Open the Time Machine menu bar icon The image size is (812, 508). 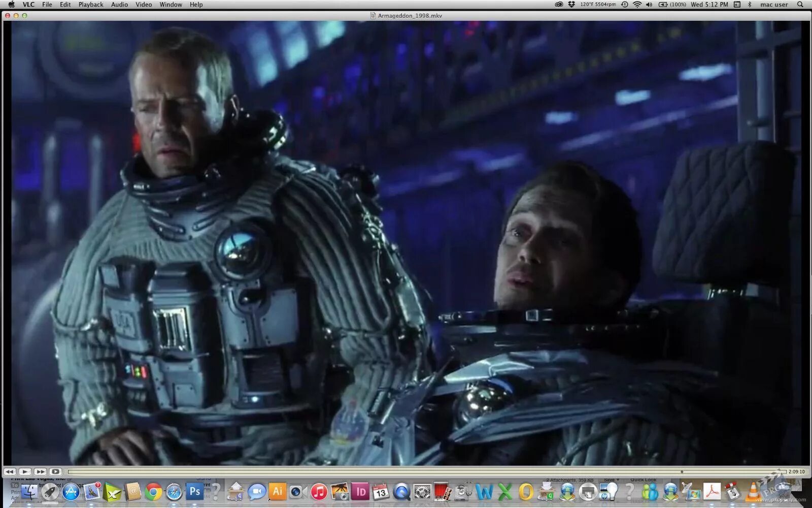pos(625,5)
